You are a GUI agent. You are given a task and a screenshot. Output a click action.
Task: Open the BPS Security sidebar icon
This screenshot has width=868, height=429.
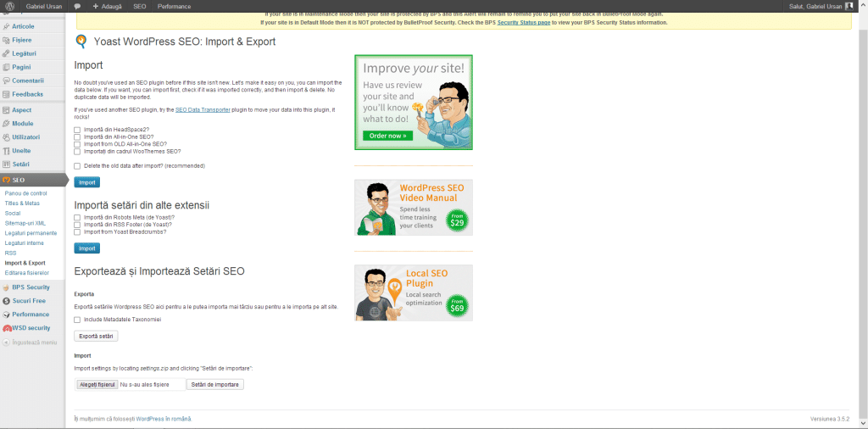coord(7,287)
